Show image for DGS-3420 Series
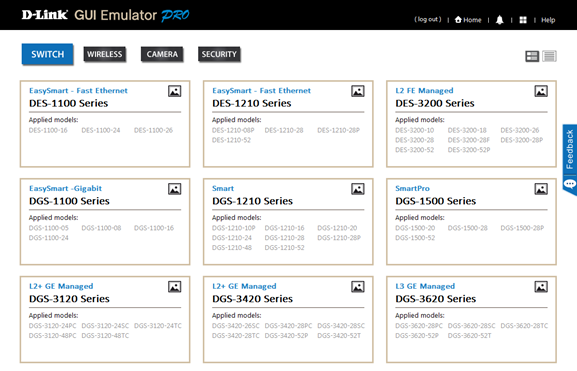 [358, 287]
